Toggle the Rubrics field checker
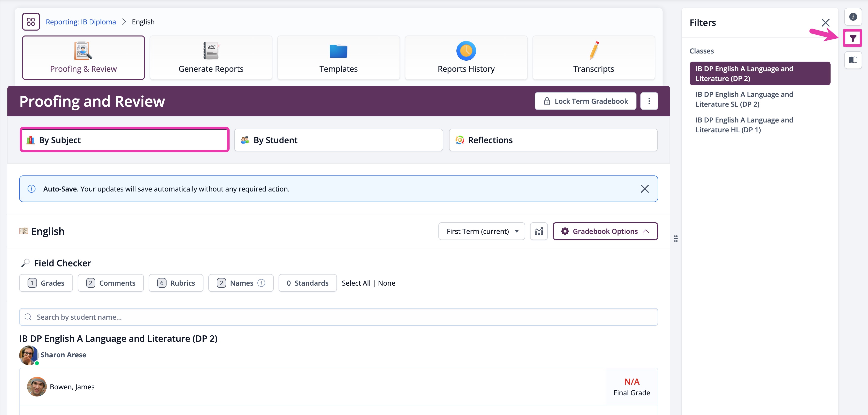Viewport: 868px width, 415px height. tap(176, 283)
